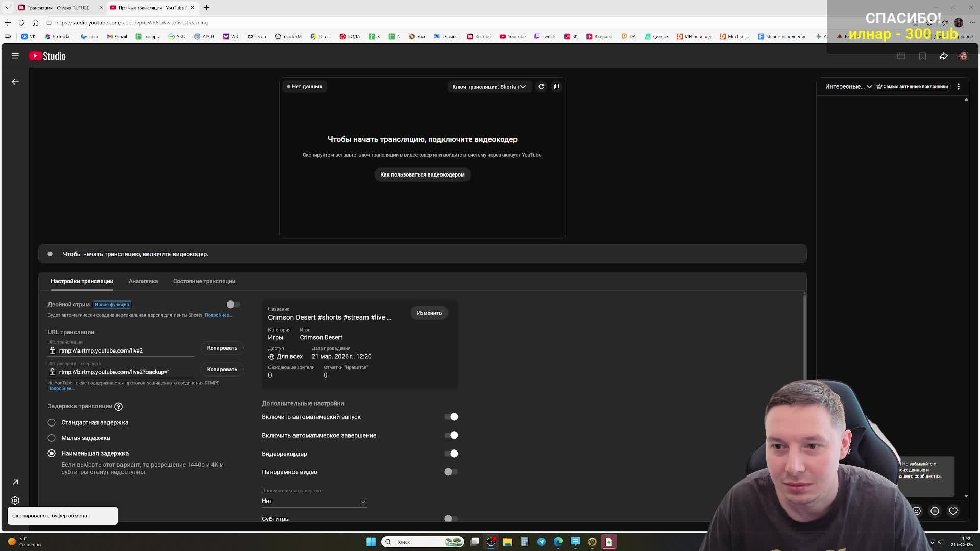Click the back arrow icon
Screen dimensions: 980x551
(15, 82)
